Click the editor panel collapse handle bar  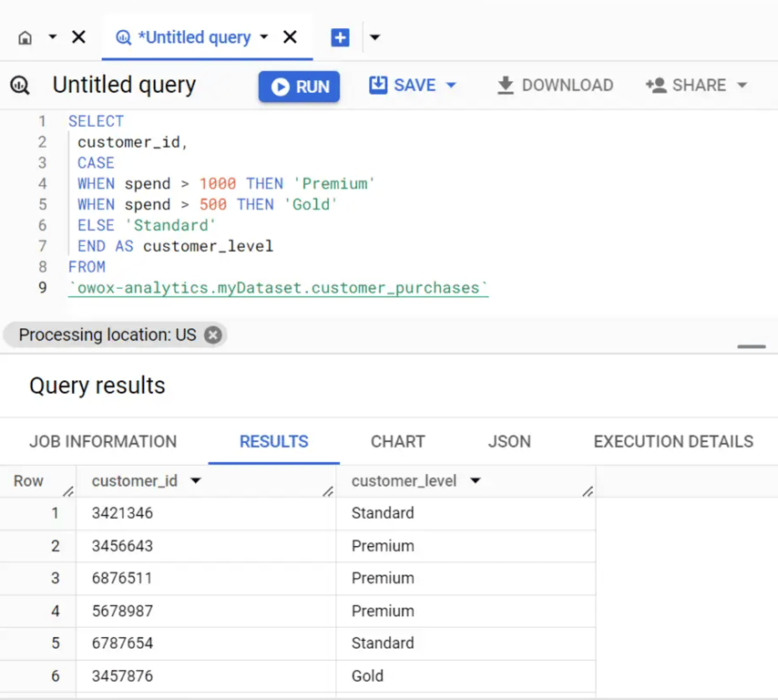752,346
